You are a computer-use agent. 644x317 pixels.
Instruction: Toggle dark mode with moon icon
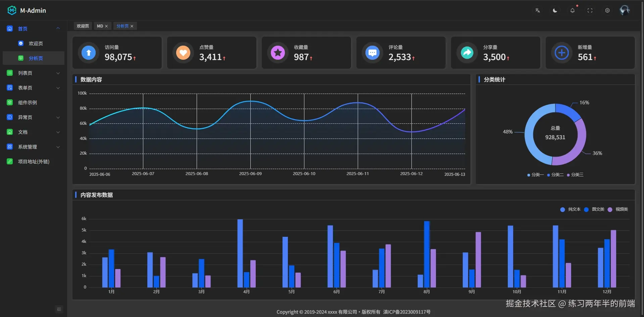click(x=555, y=10)
